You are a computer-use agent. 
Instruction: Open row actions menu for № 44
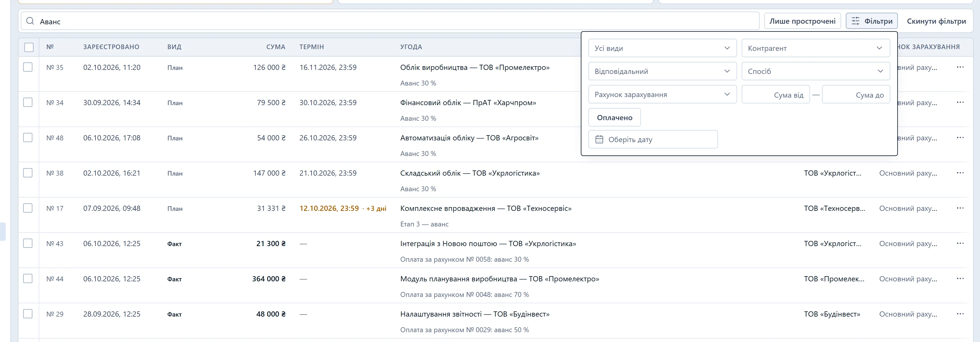(960, 278)
